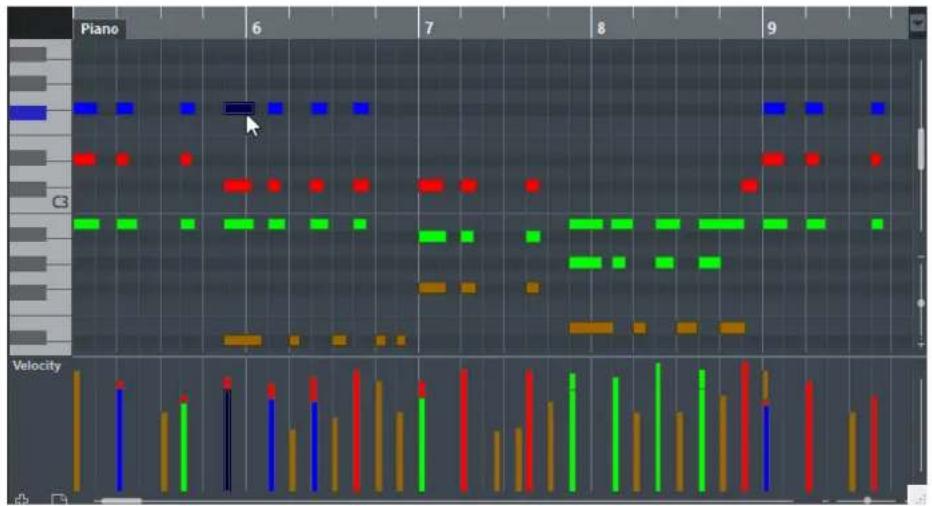Click the horizontal scrollbar thumb at bottom
The width and height of the screenshot is (932, 506).
121,501
